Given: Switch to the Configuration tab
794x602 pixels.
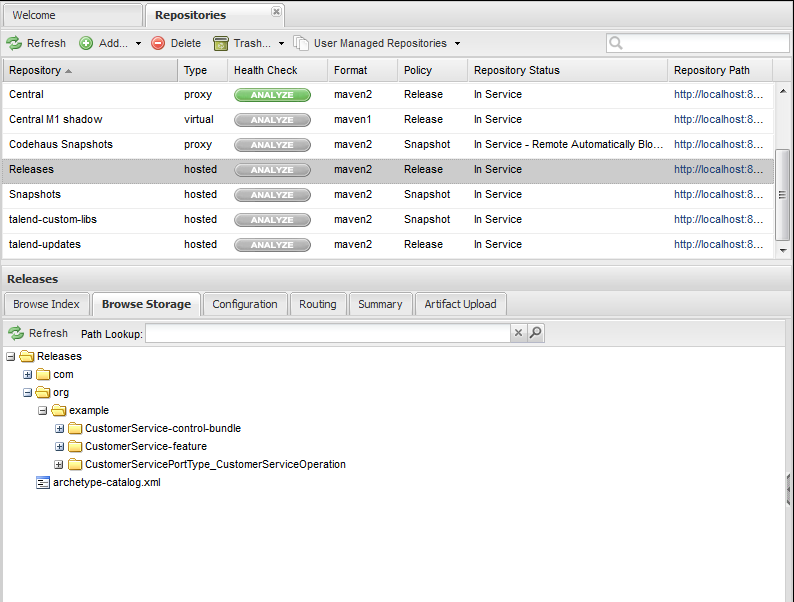Looking at the screenshot, I should click(245, 304).
